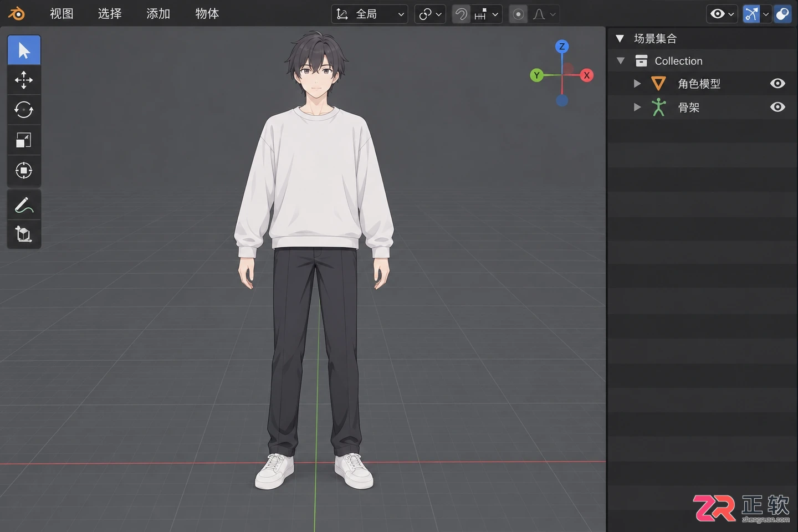Viewport: 798px width, 532px height.
Task: Collapse the 场景集合 tree
Action: coord(620,38)
